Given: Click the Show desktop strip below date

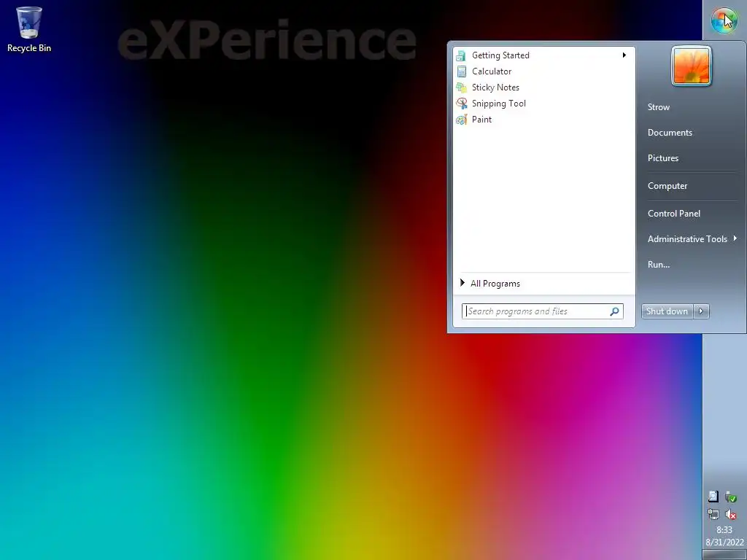Looking at the screenshot, I should click(x=724, y=555).
